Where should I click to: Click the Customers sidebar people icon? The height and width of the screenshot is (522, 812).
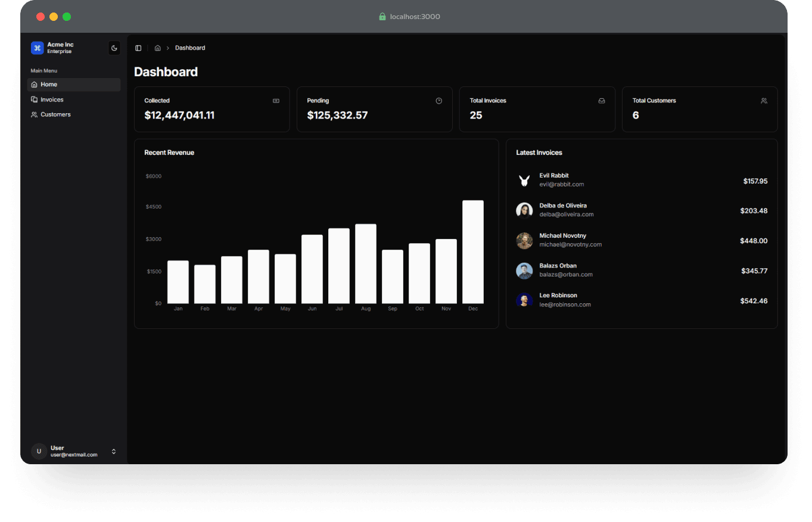click(34, 114)
